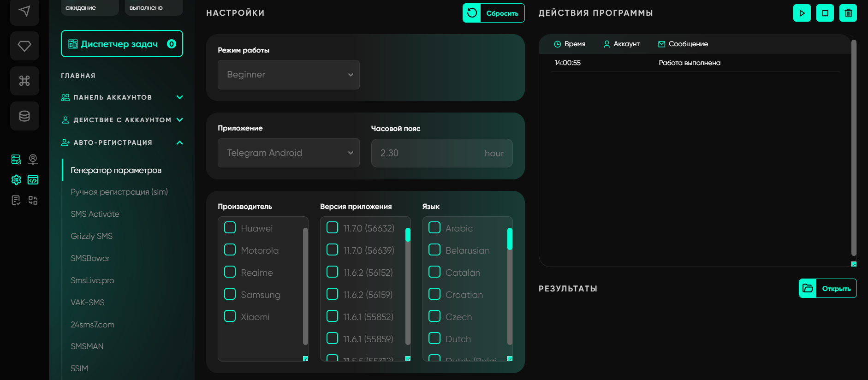The image size is (868, 380).
Task: Open the database icon in the sidebar
Action: coord(24,116)
